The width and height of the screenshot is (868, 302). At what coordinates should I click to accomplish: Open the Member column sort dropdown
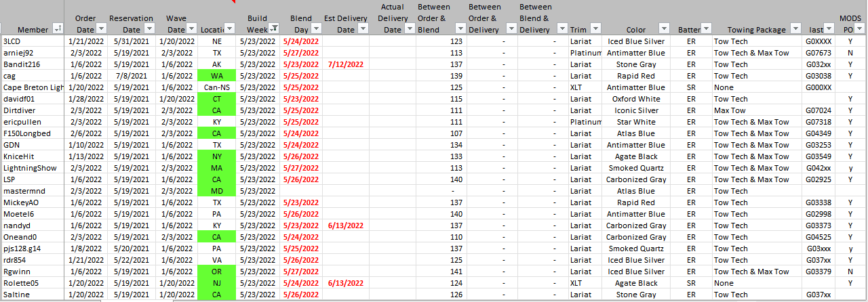(58, 28)
